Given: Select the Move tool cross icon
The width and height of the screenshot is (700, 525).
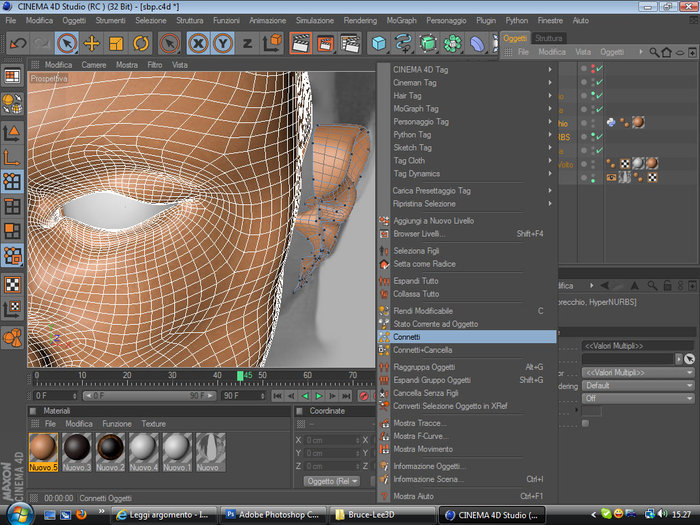Looking at the screenshot, I should (x=91, y=43).
